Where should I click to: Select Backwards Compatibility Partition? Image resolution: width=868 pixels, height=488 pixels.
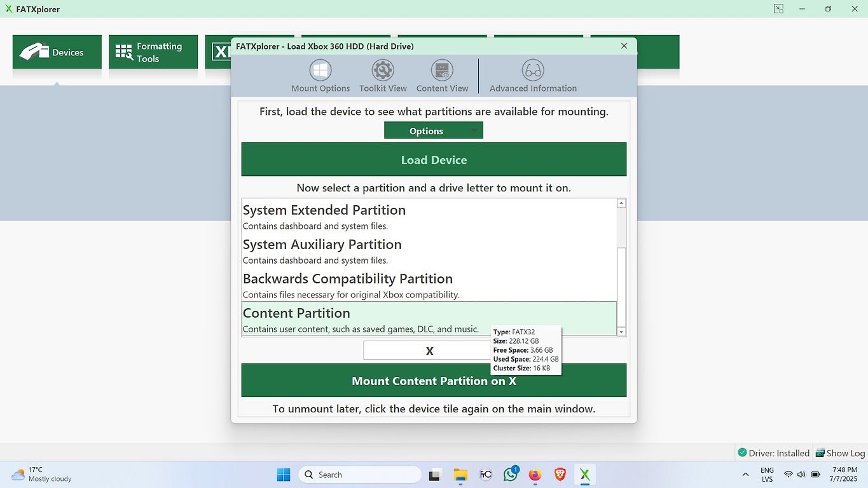point(429,285)
